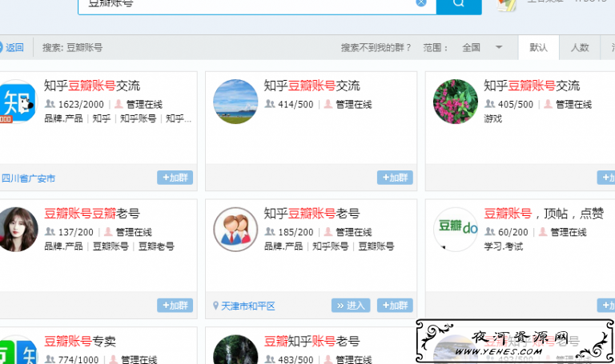Click the » 进入 button on 知乎豆瓣账号老号
Image resolution: width=615 pixels, height=364 pixels.
(x=351, y=306)
